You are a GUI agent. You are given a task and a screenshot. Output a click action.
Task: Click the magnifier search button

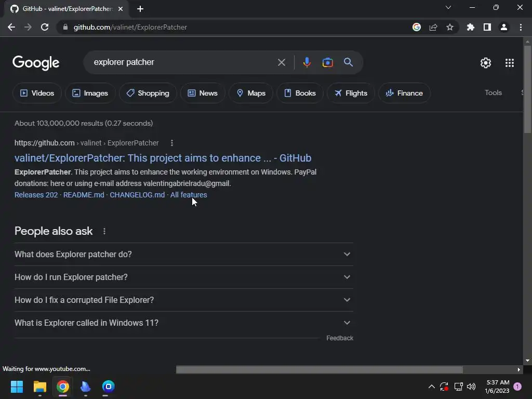pyautogui.click(x=349, y=62)
